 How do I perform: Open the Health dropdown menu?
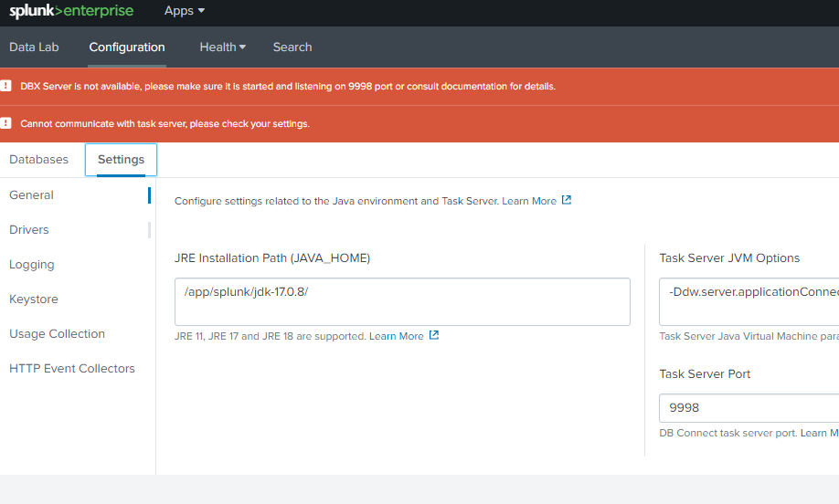(x=223, y=47)
